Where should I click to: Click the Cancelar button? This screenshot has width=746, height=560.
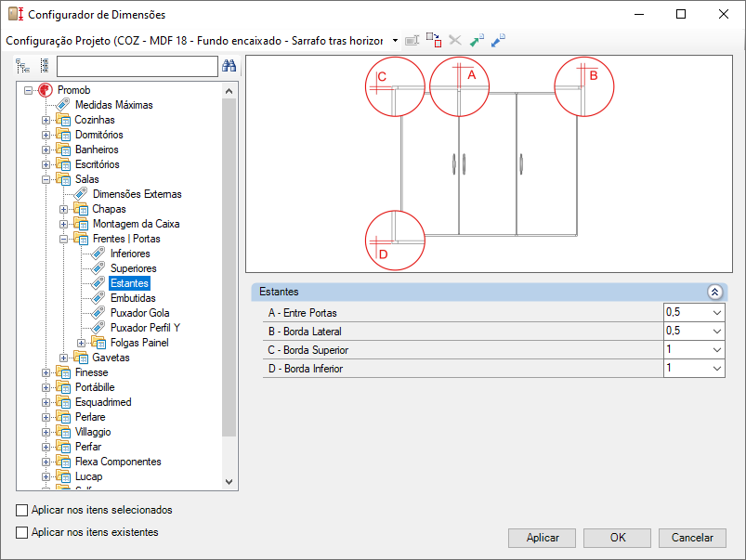(692, 538)
